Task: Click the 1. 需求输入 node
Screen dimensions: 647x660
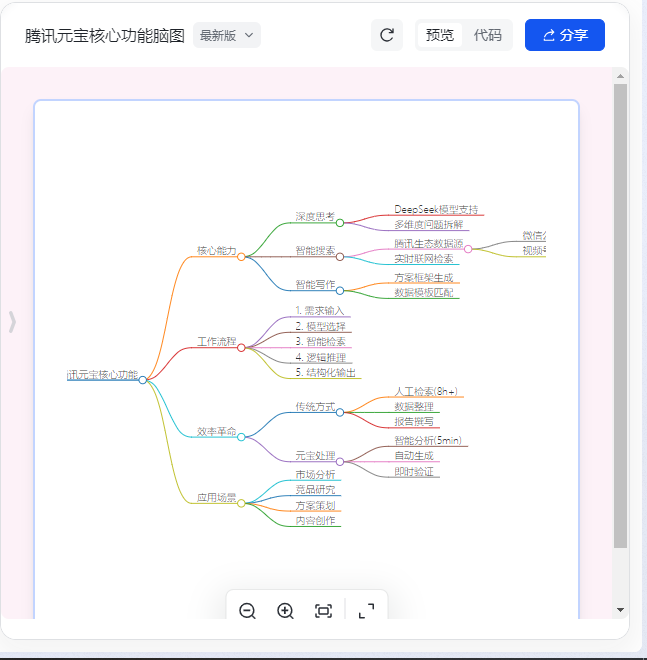Action: point(320,311)
